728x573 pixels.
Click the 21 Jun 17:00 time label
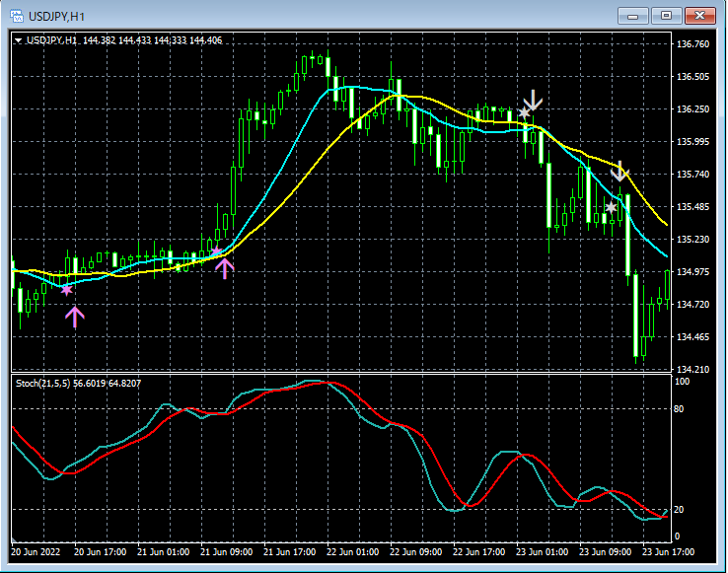(x=289, y=552)
